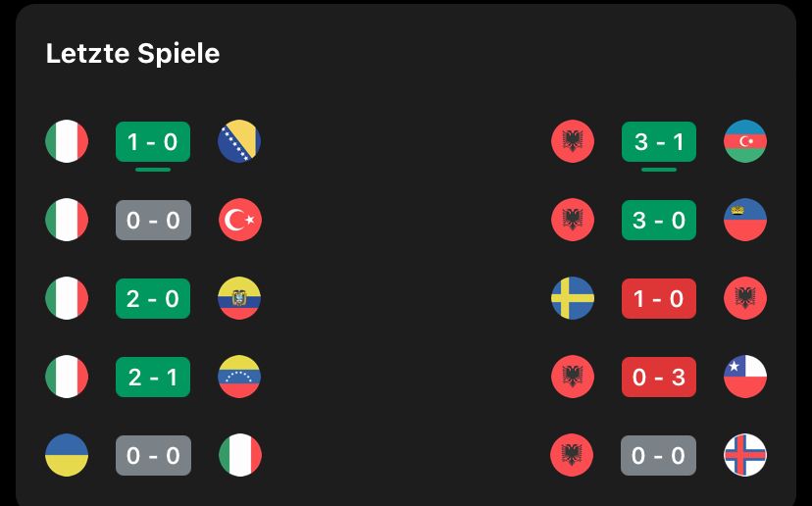Open the Ecuador team flag

click(239, 298)
